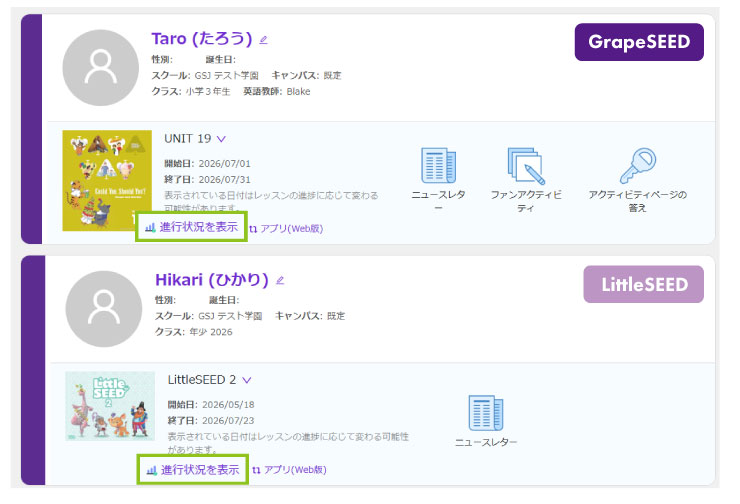Click the Hikari (ひかり) name heading

pyautogui.click(x=211, y=279)
